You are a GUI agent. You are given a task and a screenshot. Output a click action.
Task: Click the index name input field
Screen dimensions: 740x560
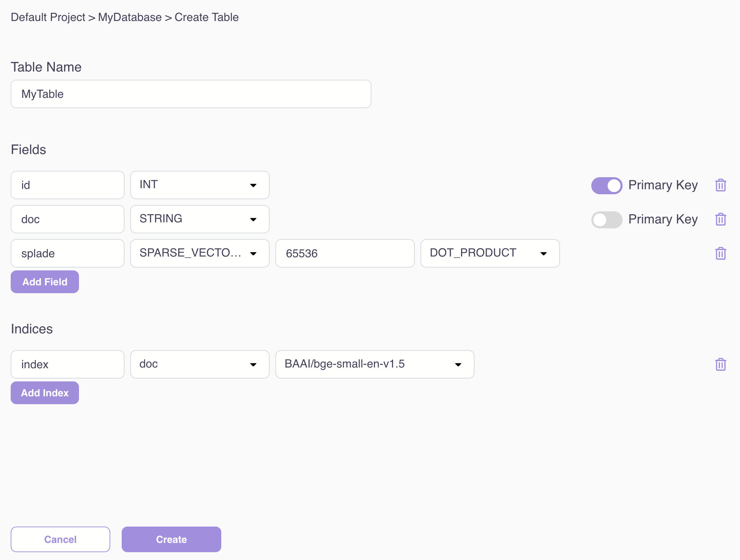point(68,364)
